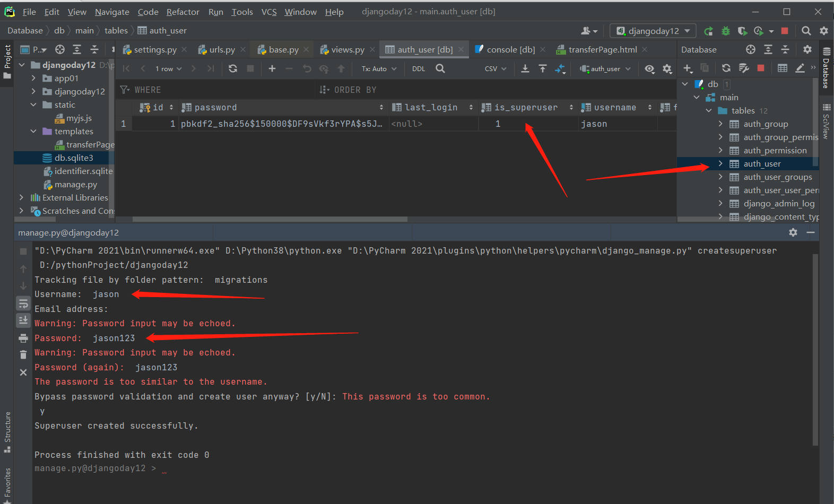Expand the app01 folder in Project tree
834x504 pixels.
tap(33, 78)
